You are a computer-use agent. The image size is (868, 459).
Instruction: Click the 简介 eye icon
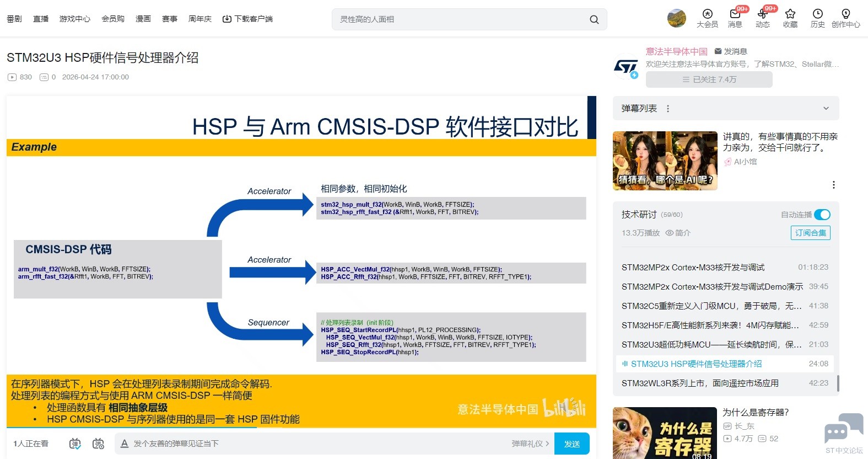click(x=670, y=233)
